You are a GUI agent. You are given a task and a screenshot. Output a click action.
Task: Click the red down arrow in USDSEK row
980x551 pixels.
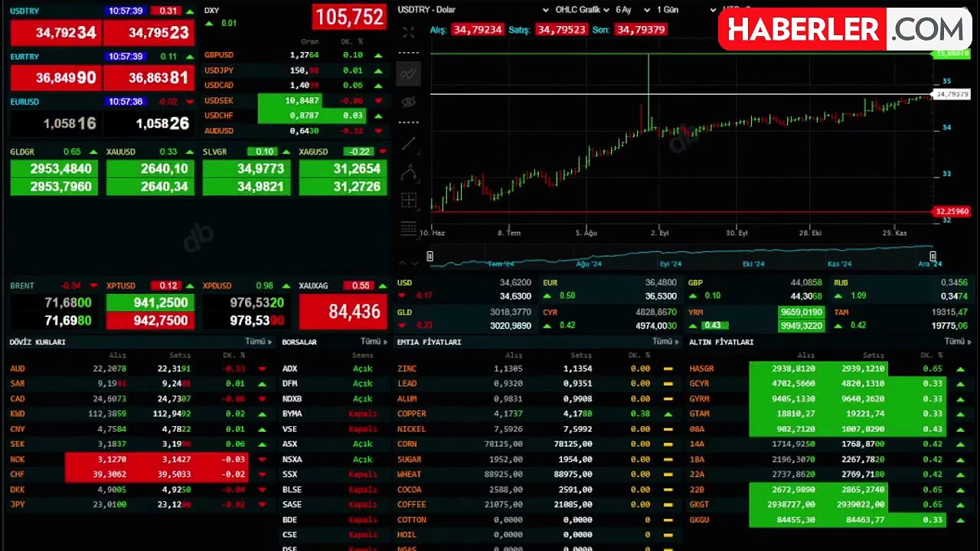pos(377,100)
